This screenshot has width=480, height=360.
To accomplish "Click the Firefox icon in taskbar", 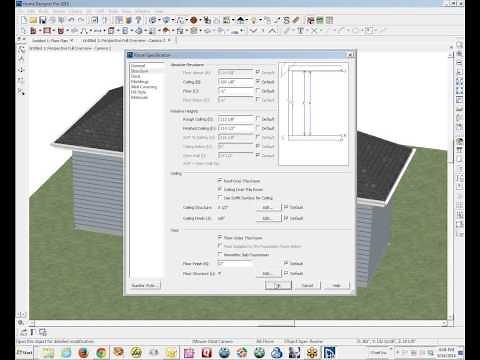I will (83, 352).
